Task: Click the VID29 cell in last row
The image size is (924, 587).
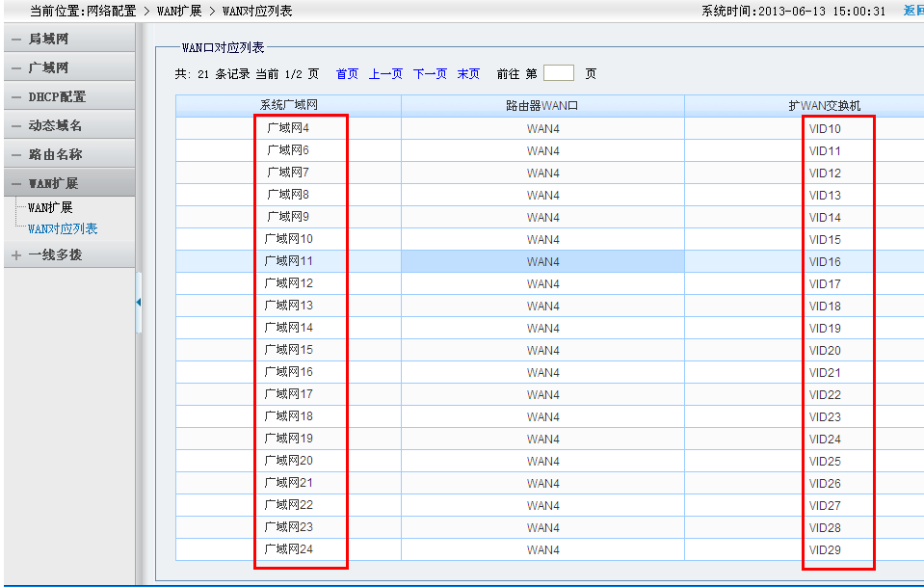Action: 825,549
